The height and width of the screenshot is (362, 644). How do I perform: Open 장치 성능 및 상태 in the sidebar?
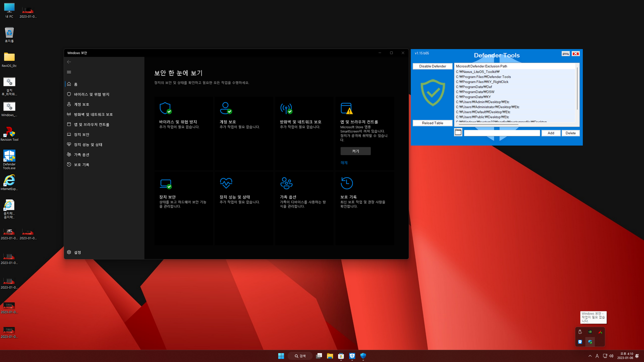[x=104, y=144]
